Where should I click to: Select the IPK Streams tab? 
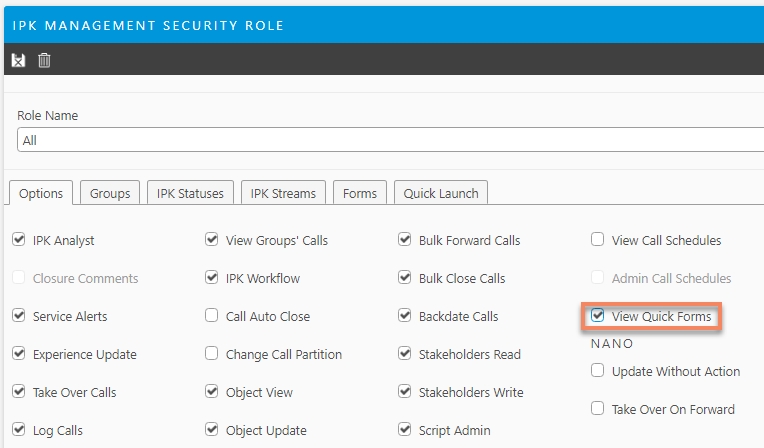coord(283,193)
